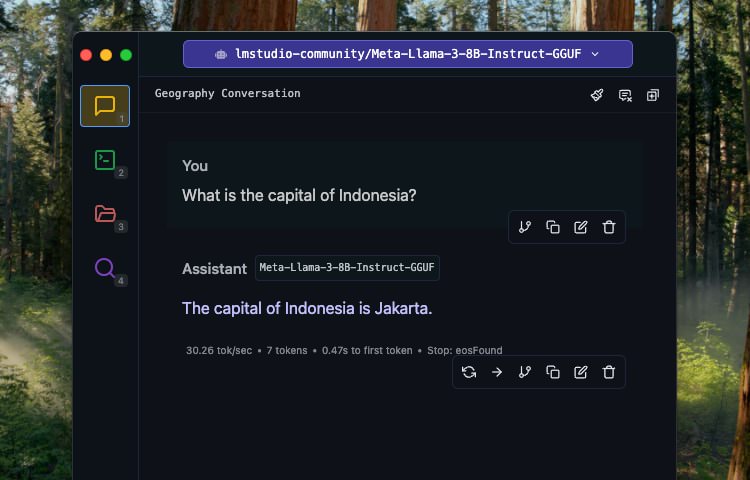
Task: Click the new chat plus icon
Action: [653, 95]
